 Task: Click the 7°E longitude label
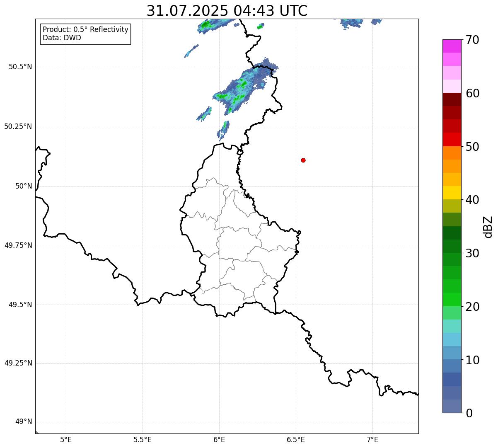(x=372, y=439)
